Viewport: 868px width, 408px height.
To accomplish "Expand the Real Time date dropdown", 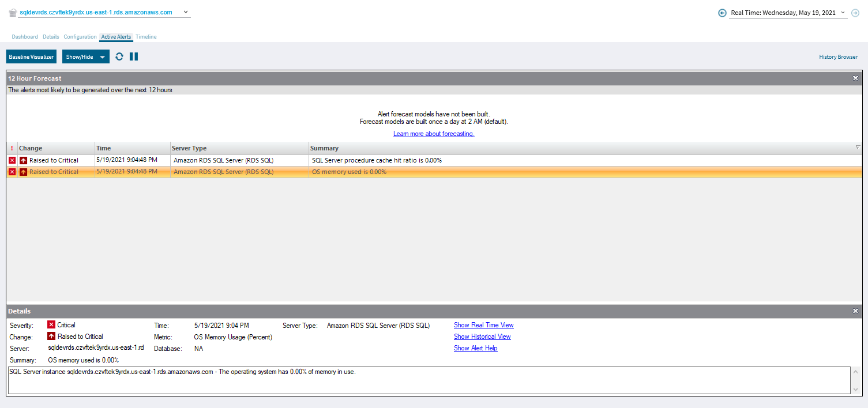I will coord(843,13).
